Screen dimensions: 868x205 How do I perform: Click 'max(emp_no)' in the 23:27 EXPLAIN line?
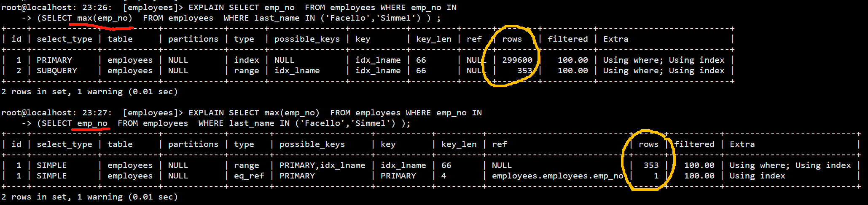pos(292,113)
